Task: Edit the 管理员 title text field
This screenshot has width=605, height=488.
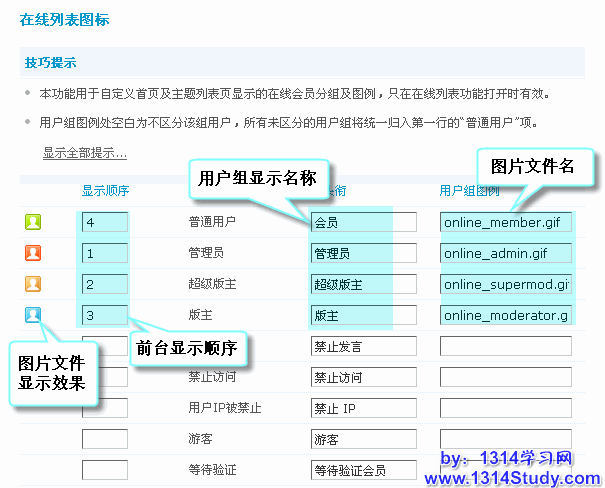Action: (363, 253)
